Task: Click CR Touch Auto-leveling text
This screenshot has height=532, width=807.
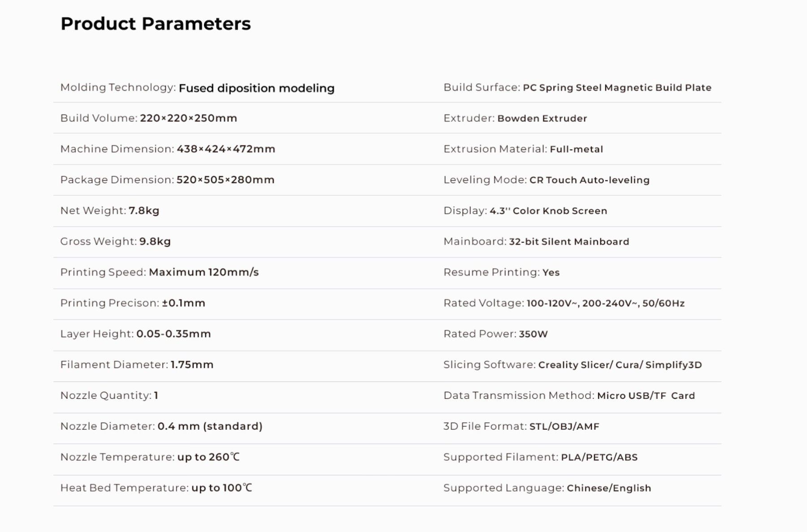Action: [x=589, y=180]
